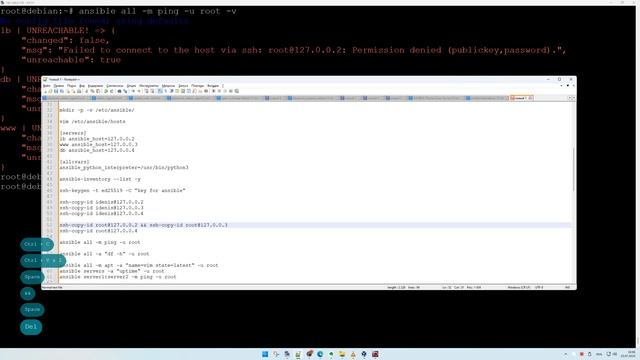Click the Copy toolbar icon

pos(93,91)
